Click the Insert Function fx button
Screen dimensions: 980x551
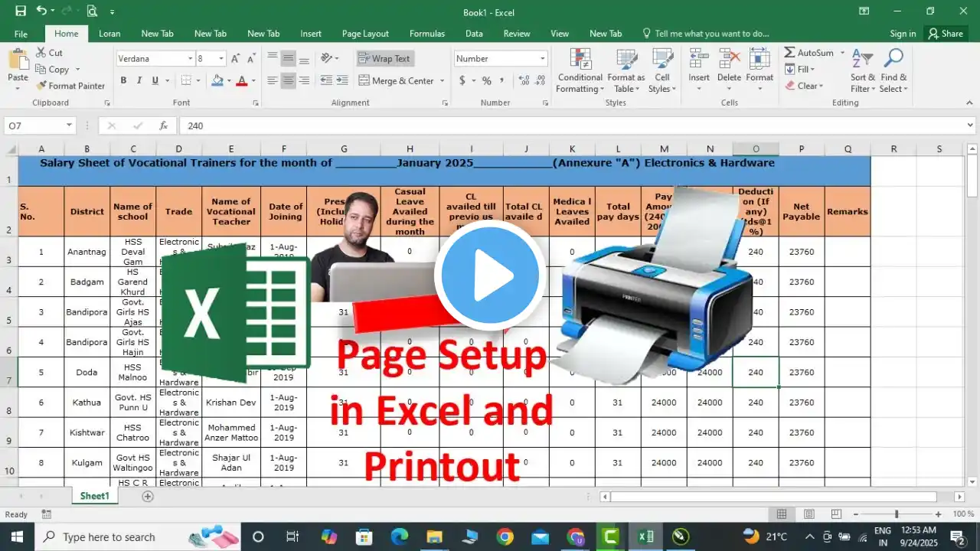coord(163,126)
